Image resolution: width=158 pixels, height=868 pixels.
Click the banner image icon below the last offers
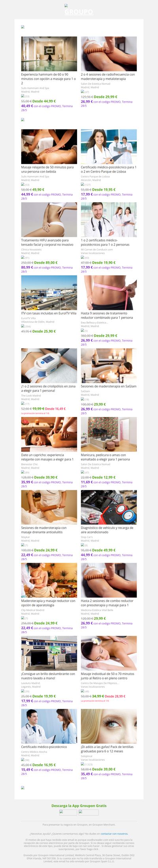pyautogui.click(x=23, y=787)
